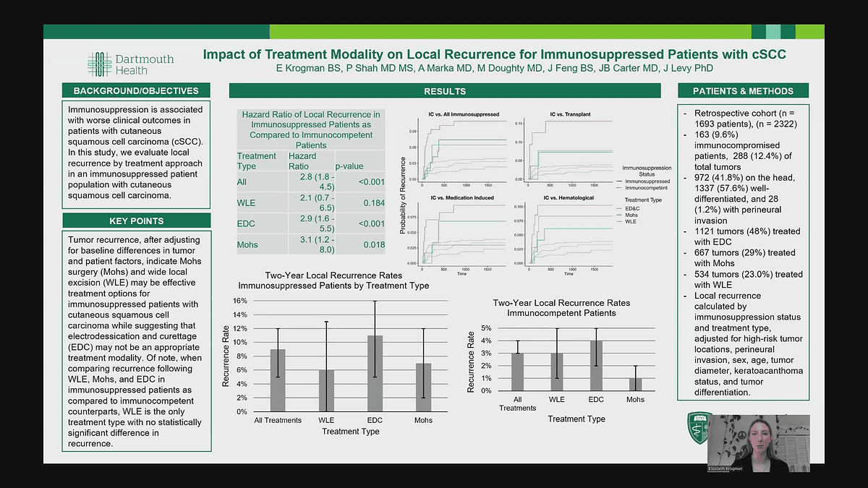Click 'Immunocompetent' in the line plot legend

pyautogui.click(x=645, y=187)
